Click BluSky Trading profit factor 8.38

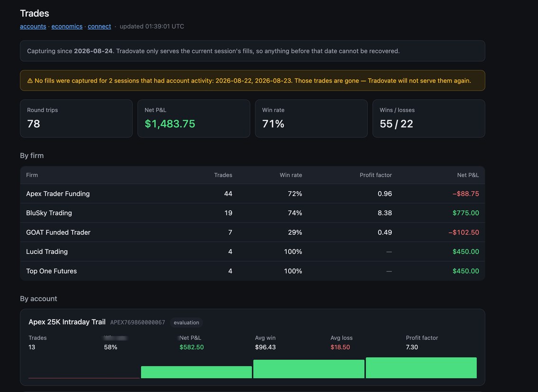coord(385,213)
